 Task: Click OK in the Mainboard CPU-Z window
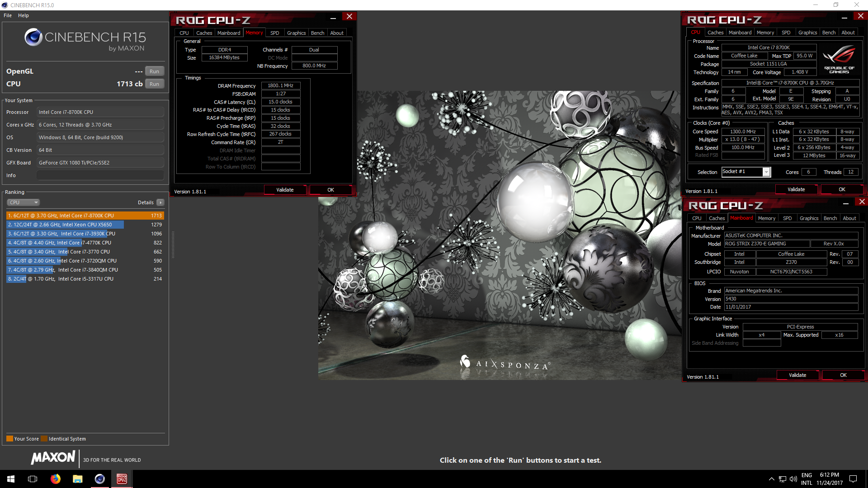click(843, 375)
